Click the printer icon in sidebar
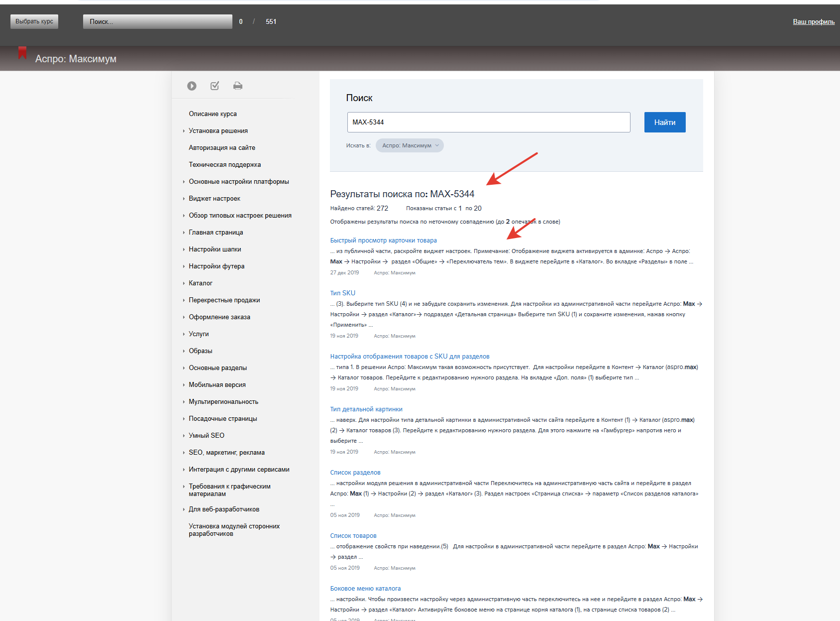Viewport: 840px width, 621px height. click(x=238, y=86)
